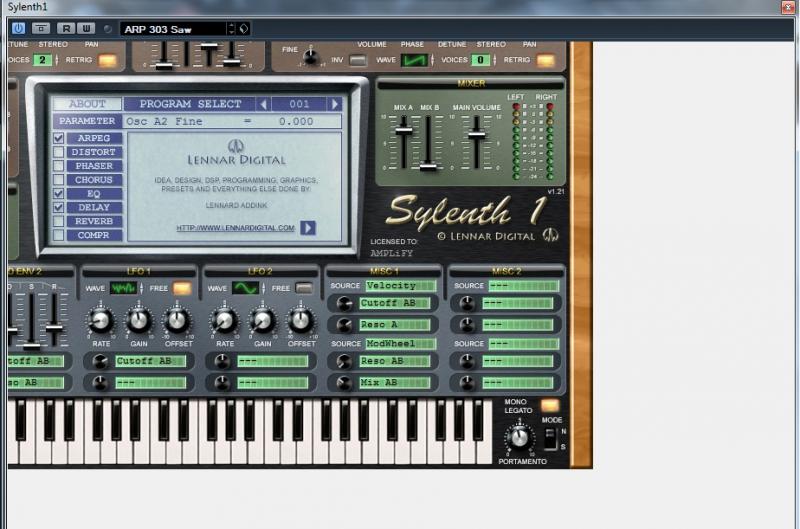
Task: Click the MISC 1 Reso A amount knob
Action: pyautogui.click(x=344, y=325)
